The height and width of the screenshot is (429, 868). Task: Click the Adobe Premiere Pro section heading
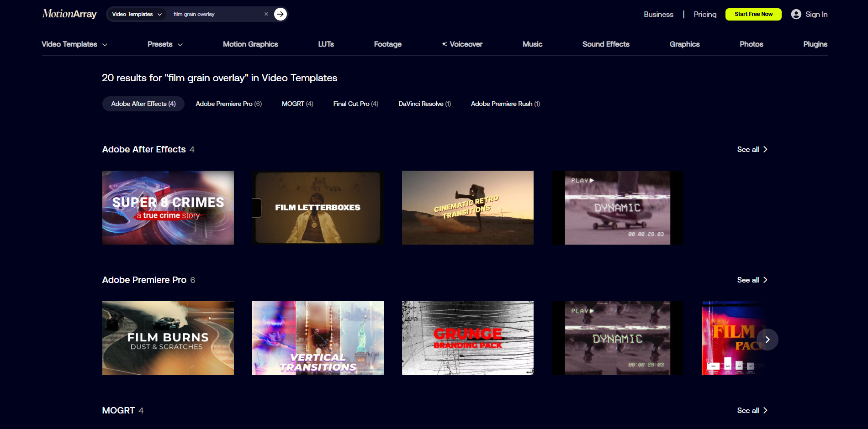point(144,280)
